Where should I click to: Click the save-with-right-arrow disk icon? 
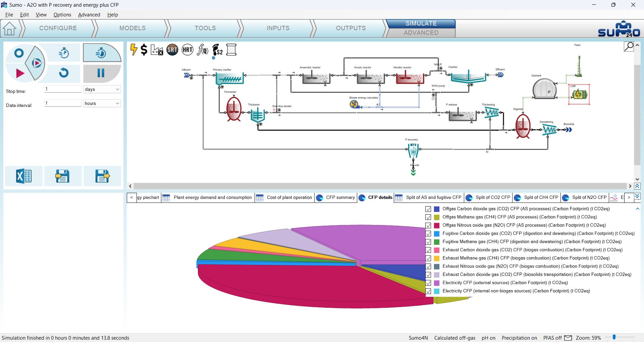pyautogui.click(x=102, y=176)
